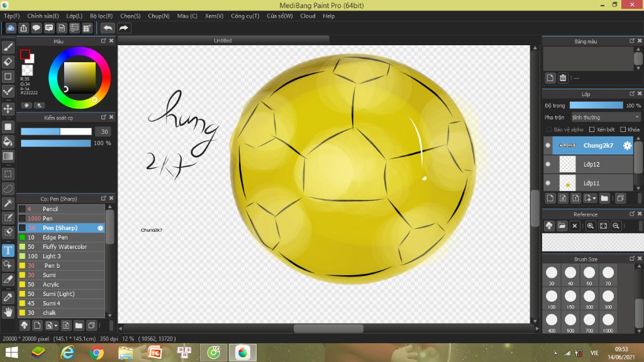Clear reference image with X icon
Screen dimensions: 644x362
click(575, 226)
